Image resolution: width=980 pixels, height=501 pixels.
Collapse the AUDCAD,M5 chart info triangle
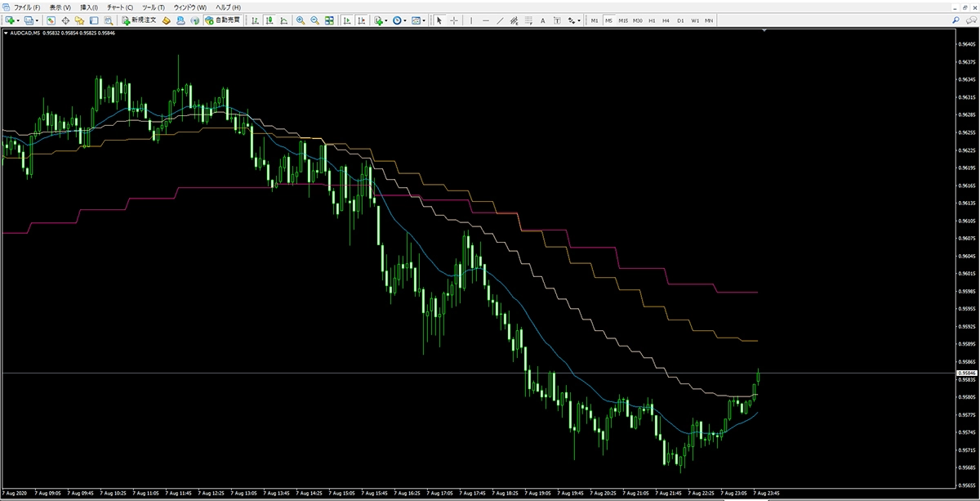[6, 34]
